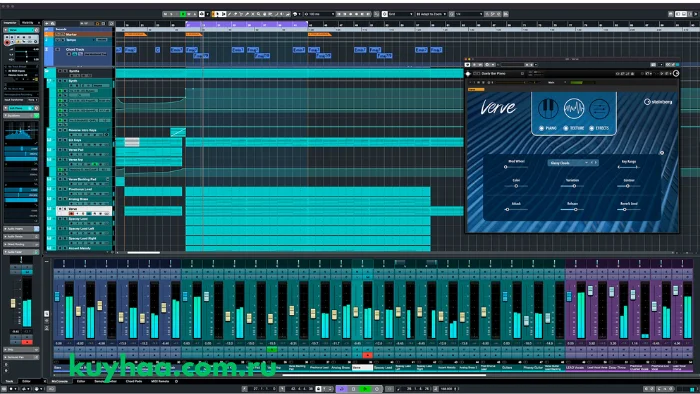
Task: Collapse the Synths folder icon
Action: click(47, 71)
